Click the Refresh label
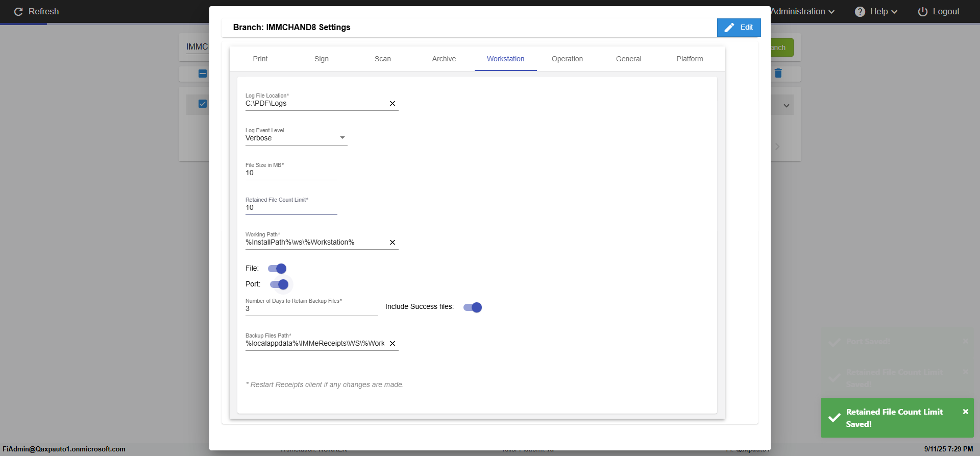 (x=43, y=11)
